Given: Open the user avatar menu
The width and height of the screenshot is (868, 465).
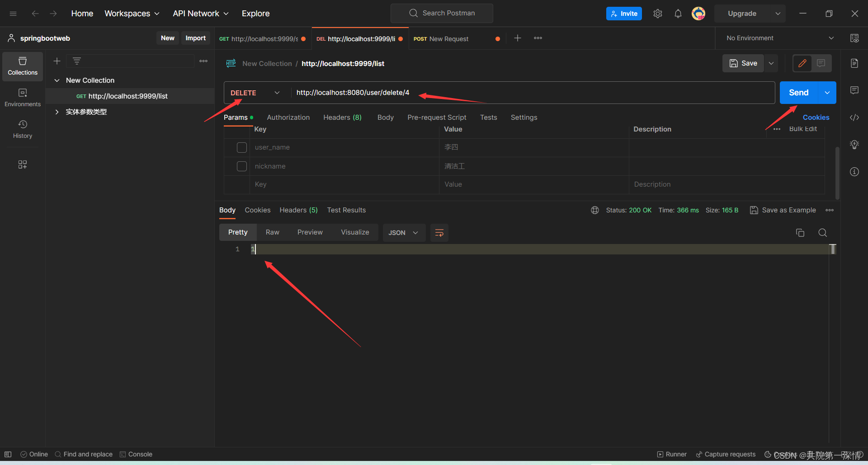Looking at the screenshot, I should (x=698, y=14).
